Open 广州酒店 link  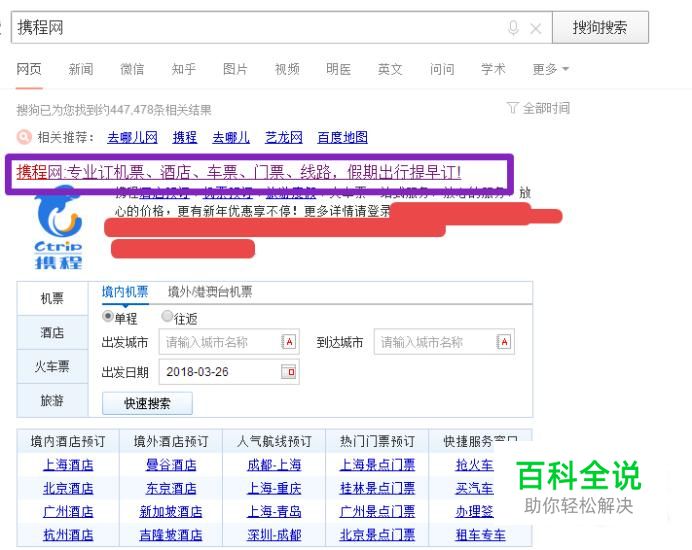[68, 512]
